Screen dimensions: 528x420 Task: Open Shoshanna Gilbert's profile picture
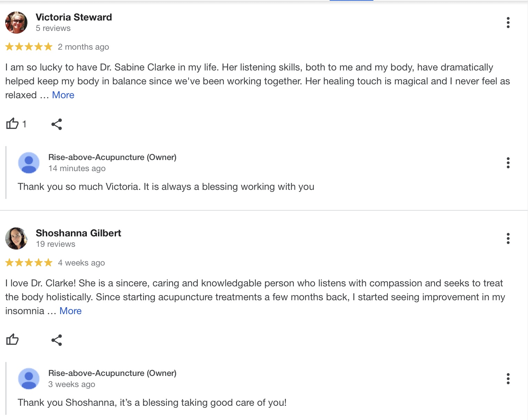(16, 238)
